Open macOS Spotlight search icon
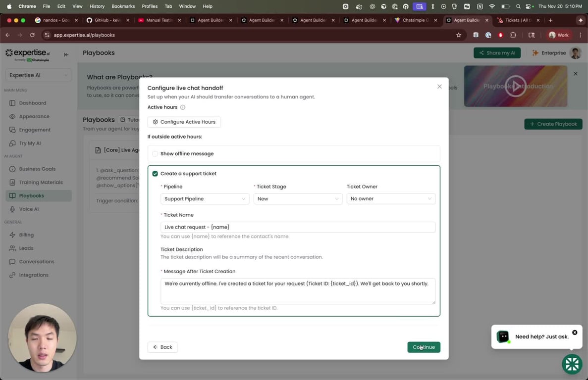The height and width of the screenshot is (380, 588). pos(518,6)
